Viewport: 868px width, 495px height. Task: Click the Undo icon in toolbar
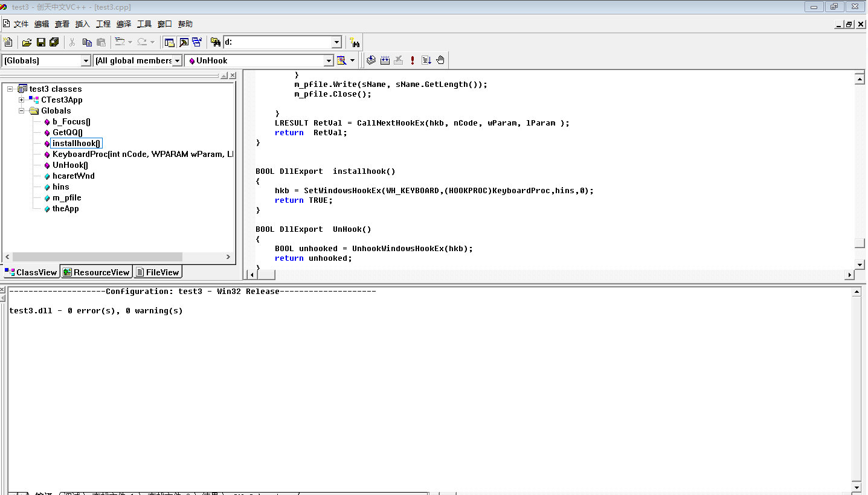[119, 42]
